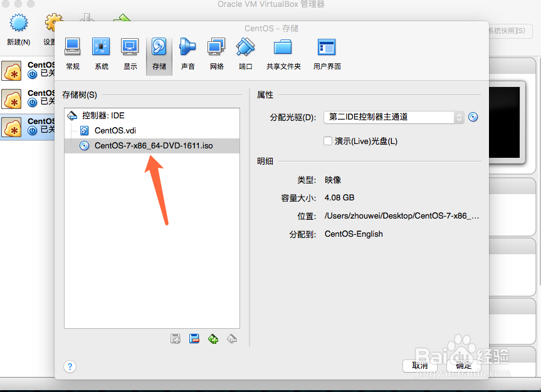Click the 映像 type value
This screenshot has width=541, height=392.
pos(333,180)
